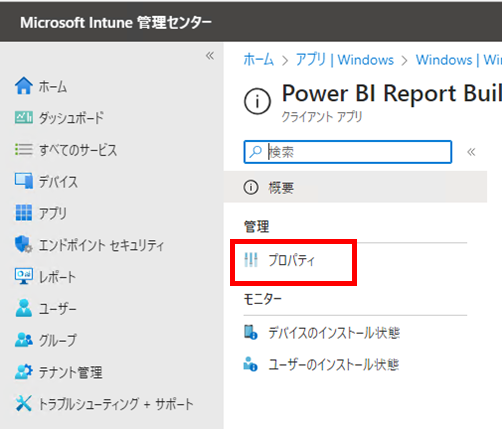This screenshot has width=502, height=429.
Task: Go to ホーム breadcrumb link
Action: coord(259,60)
